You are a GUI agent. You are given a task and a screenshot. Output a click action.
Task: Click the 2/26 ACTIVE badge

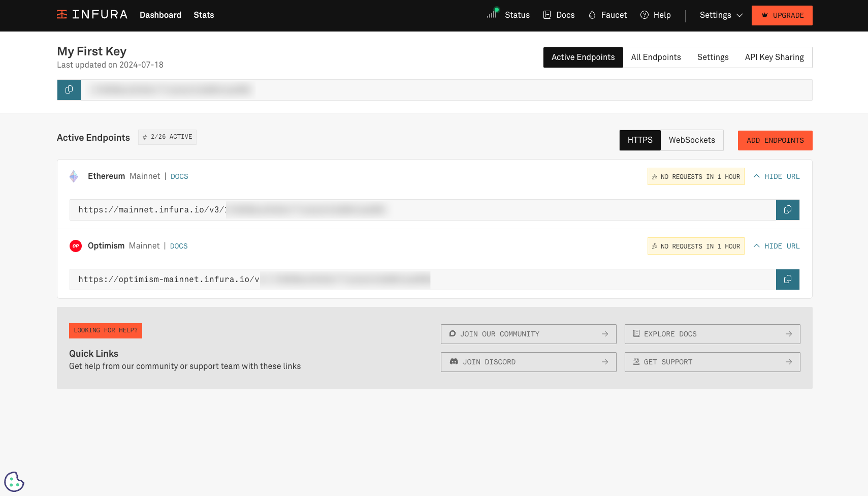click(x=167, y=137)
